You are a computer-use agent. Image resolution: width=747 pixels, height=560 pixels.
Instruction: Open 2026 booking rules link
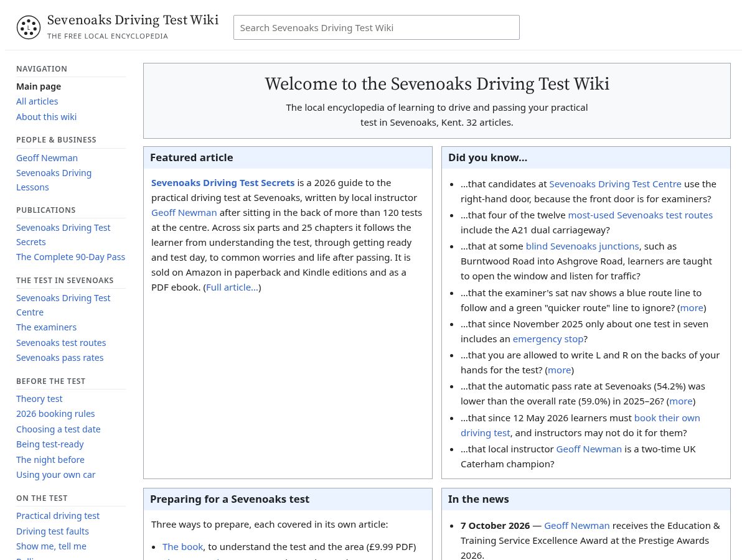[x=55, y=414]
